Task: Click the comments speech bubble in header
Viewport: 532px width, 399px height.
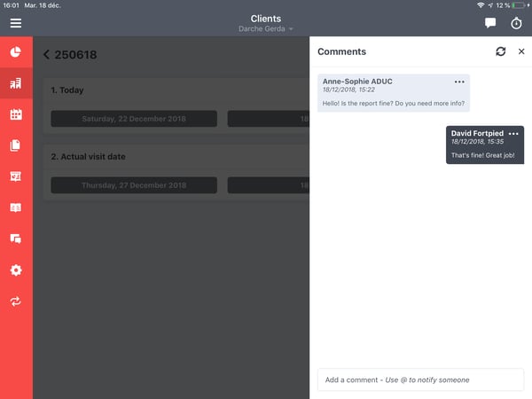Action: [490, 23]
